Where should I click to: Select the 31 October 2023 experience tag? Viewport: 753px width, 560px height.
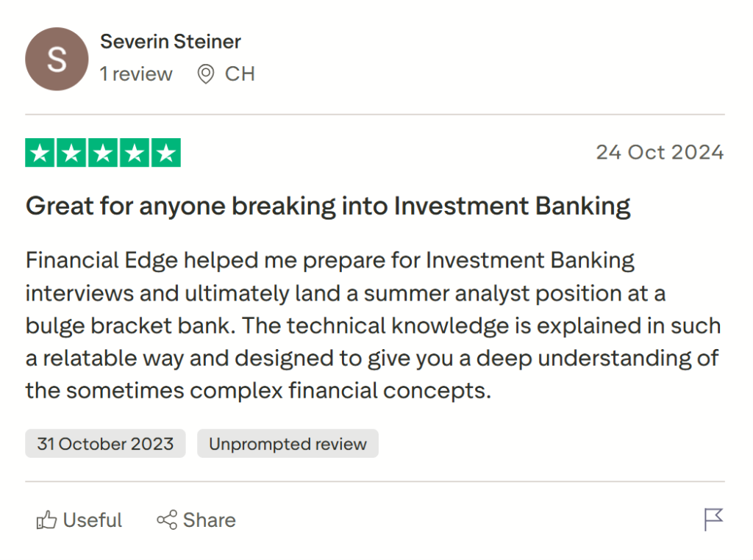tap(104, 443)
